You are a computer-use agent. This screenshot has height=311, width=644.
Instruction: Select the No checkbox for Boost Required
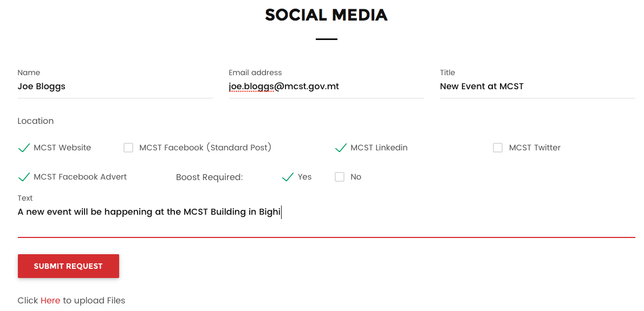[340, 177]
